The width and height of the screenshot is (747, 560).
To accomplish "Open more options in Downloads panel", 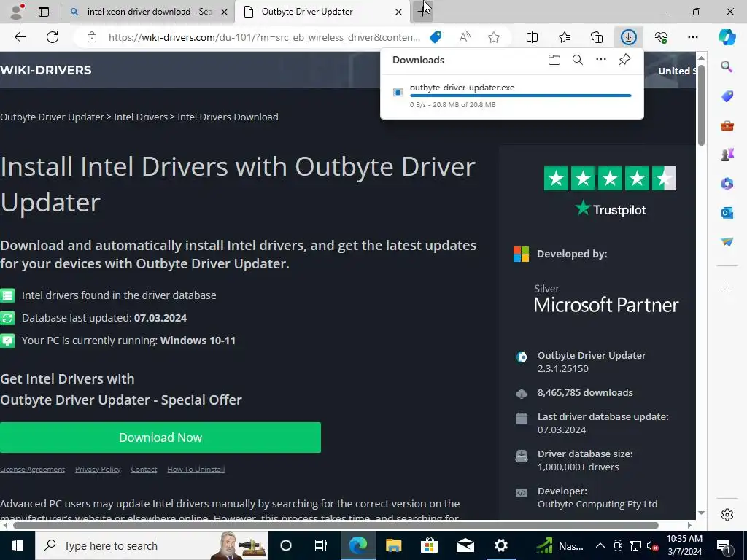I will tap(601, 60).
